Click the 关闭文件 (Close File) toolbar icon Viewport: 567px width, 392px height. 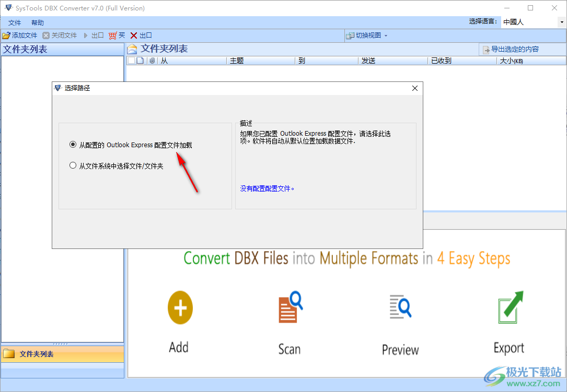pos(47,35)
